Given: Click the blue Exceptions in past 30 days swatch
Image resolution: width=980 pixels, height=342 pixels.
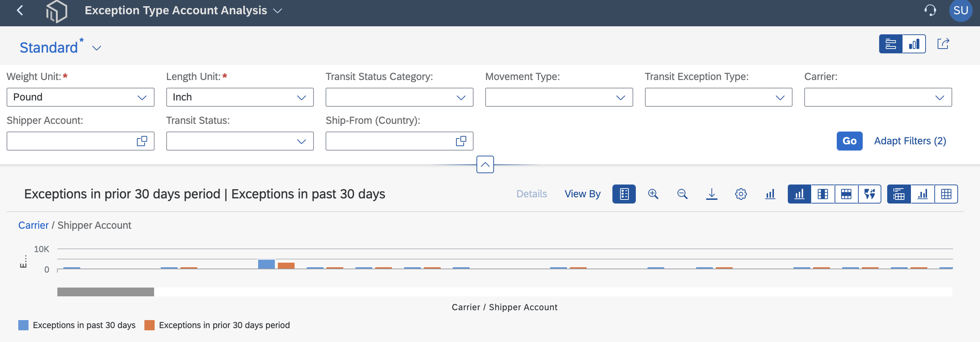Looking at the screenshot, I should click(x=23, y=325).
